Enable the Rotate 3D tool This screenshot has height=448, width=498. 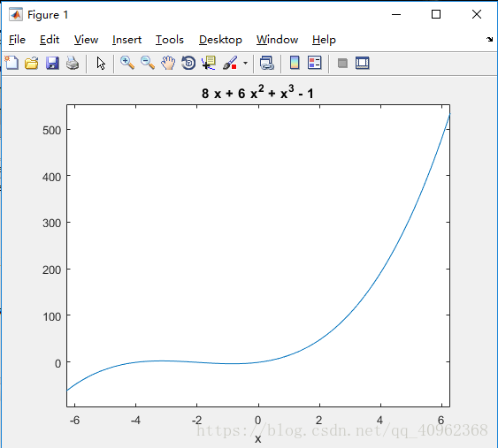coord(188,63)
